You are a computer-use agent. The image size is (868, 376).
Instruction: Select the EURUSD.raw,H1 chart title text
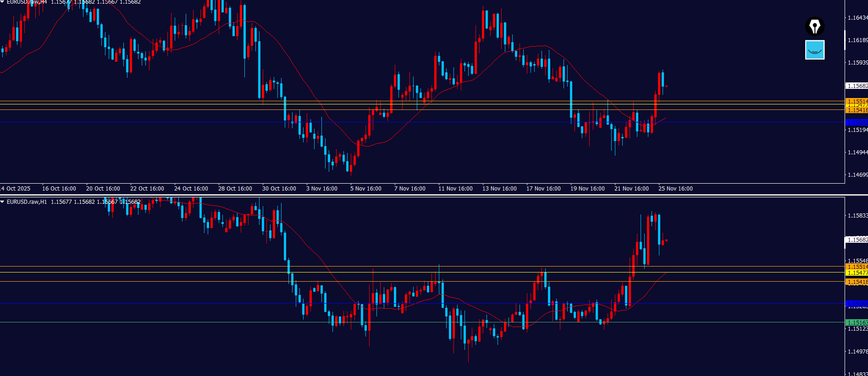tap(27, 202)
